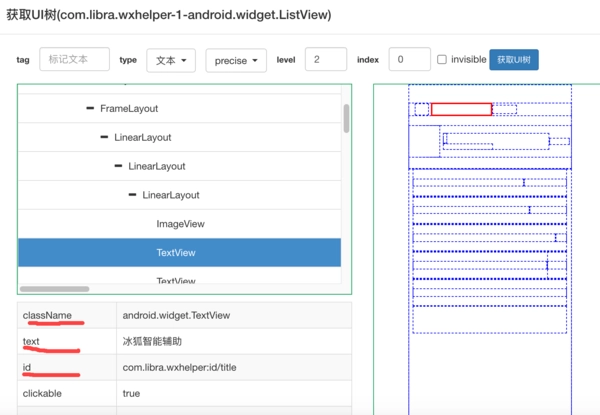The height and width of the screenshot is (415, 600).
Task: Click the red highlighted box in the preview
Action: coord(461,109)
